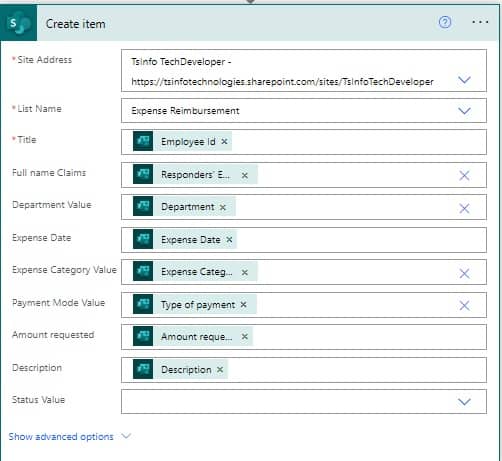Remove the Amount reque... token
Image resolution: width=502 pixels, height=461 pixels.
(245, 337)
